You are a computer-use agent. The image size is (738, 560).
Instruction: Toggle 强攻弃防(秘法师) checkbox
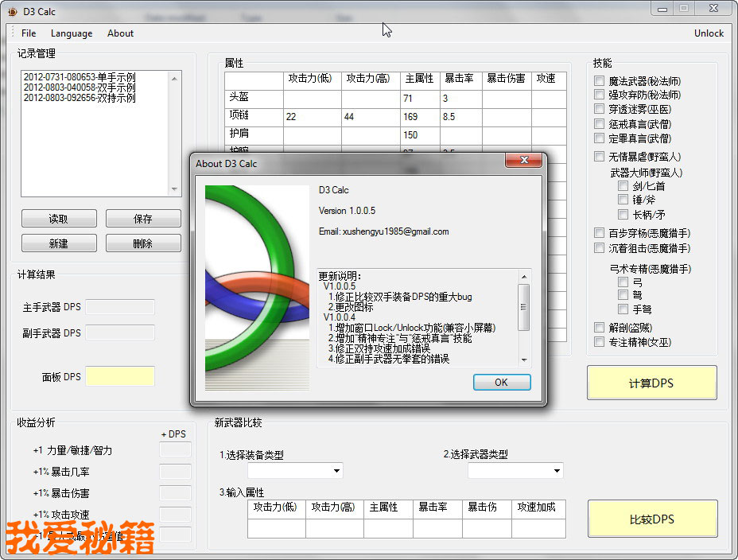click(x=600, y=95)
